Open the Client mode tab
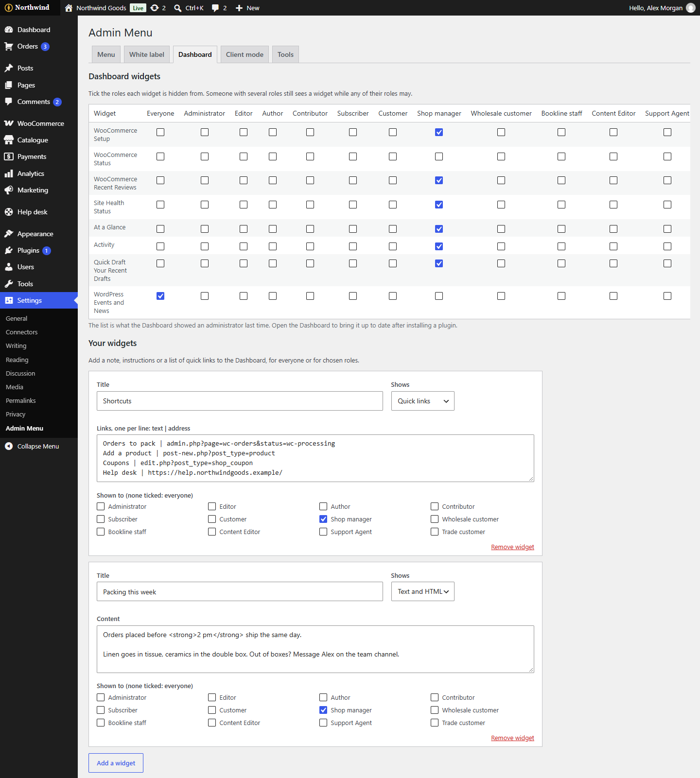 click(245, 54)
